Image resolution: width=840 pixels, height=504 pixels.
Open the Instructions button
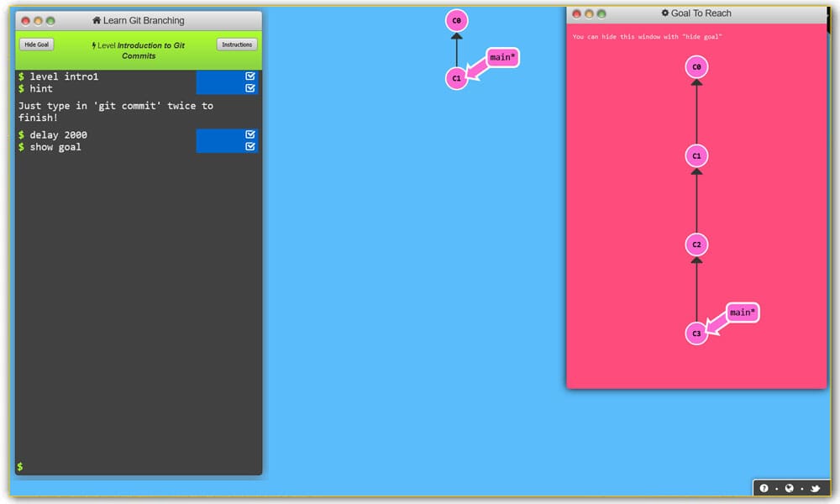tap(237, 45)
